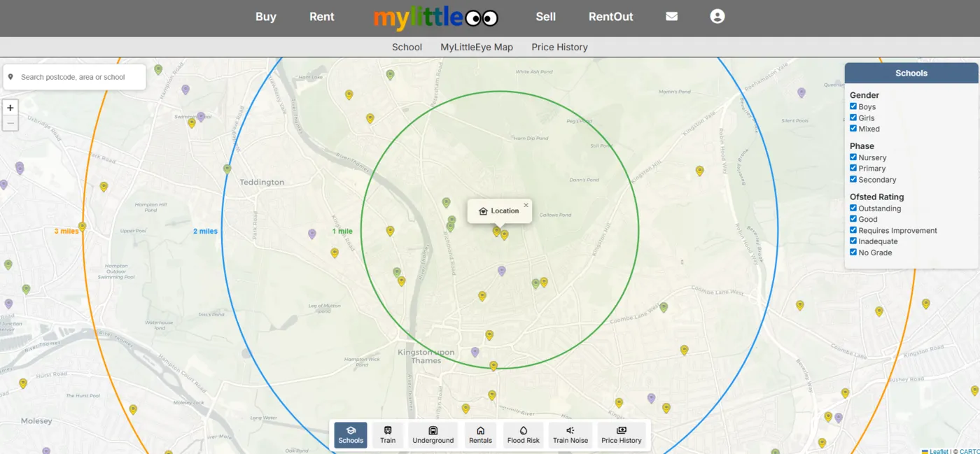Toggle the Requires Improvement checkbox
The image size is (980, 454).
point(853,230)
